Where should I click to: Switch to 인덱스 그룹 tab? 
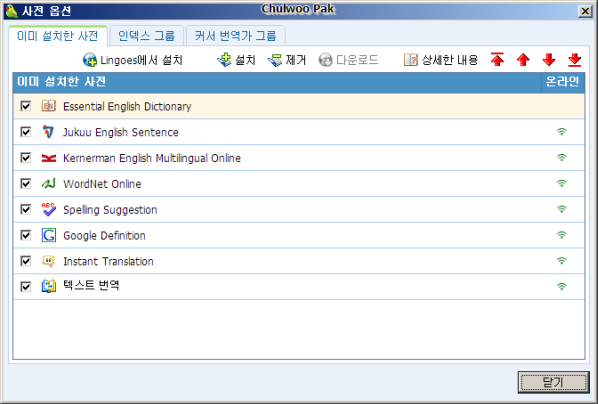point(146,36)
